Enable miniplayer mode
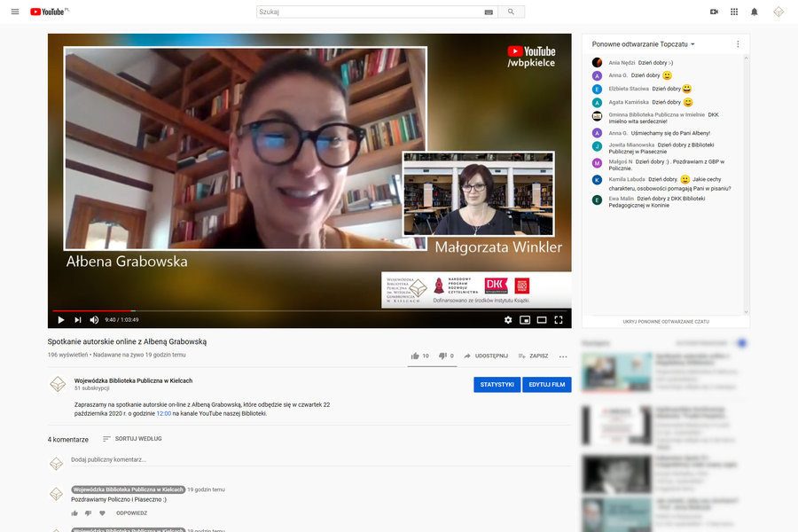Image resolution: width=798 pixels, height=532 pixels. point(525,320)
